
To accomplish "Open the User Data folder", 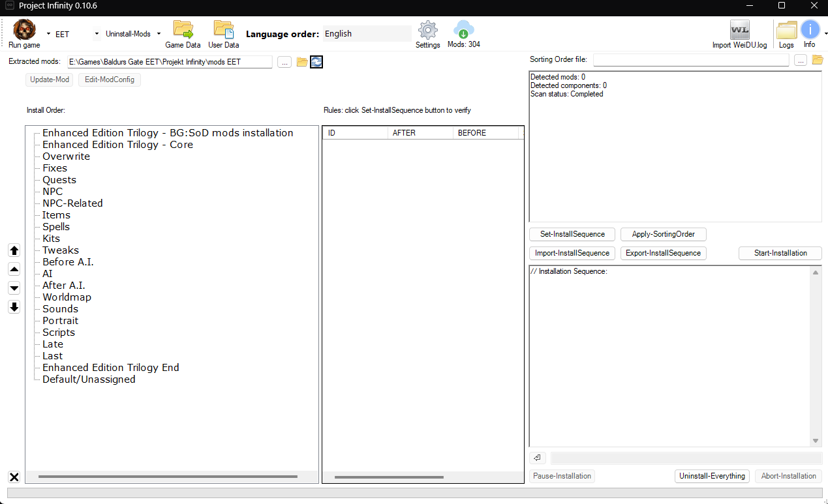I will (x=223, y=30).
